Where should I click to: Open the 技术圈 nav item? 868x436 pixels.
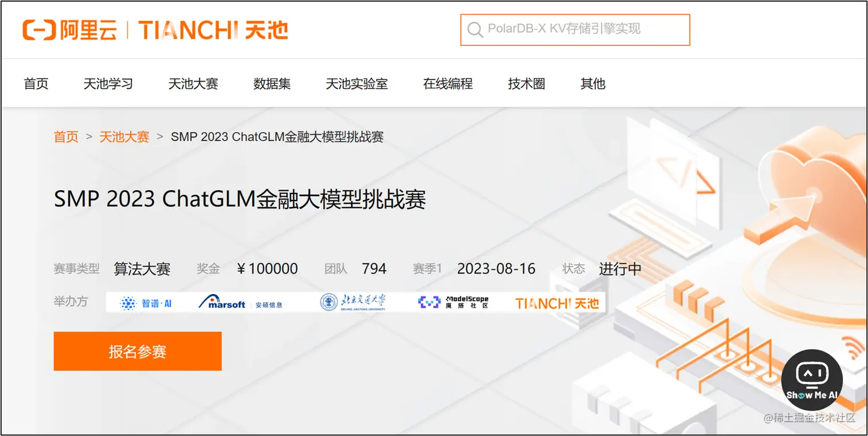coord(526,84)
